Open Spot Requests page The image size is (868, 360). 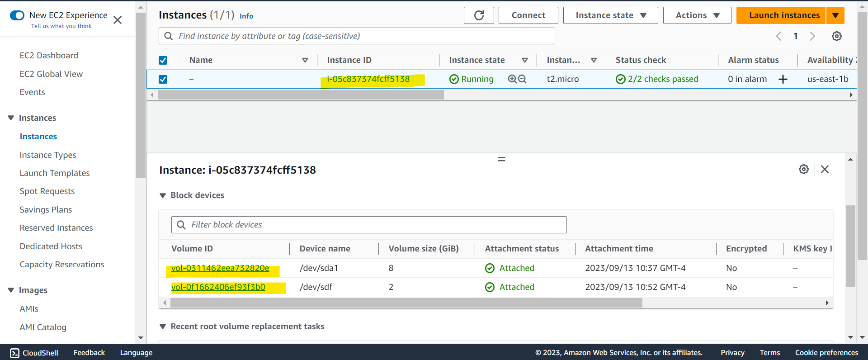pos(47,191)
